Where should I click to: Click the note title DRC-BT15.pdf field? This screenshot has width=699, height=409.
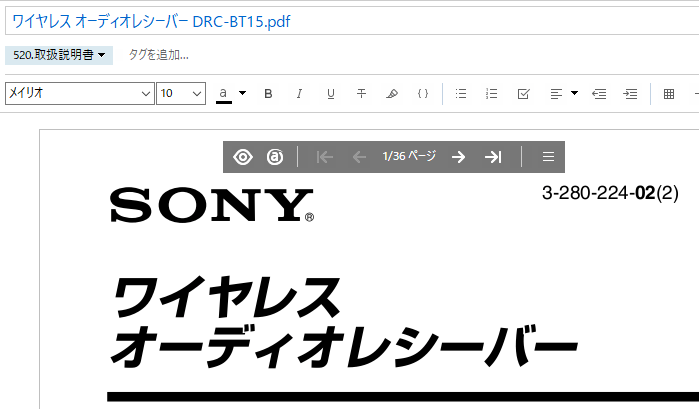[352, 21]
